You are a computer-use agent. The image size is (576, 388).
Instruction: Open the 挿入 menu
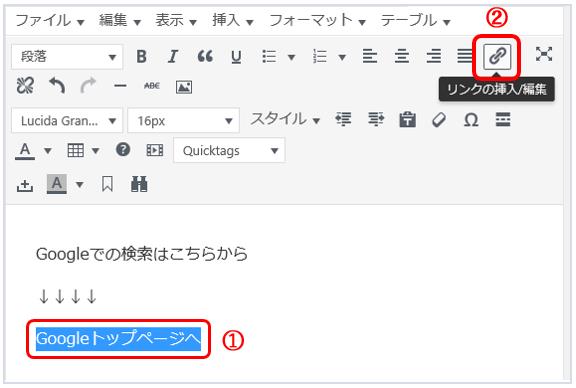233,21
